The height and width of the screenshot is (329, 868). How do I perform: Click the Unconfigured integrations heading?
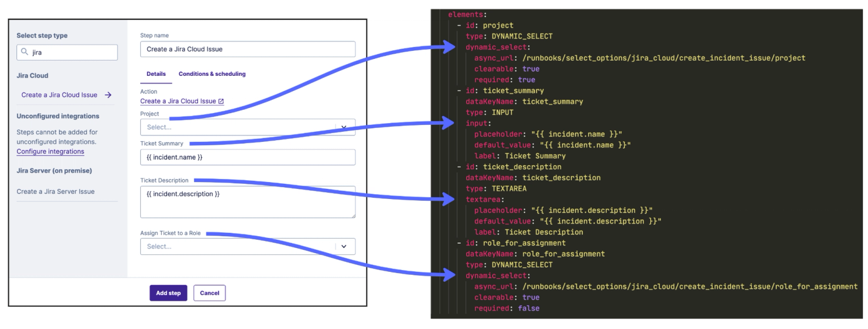58,116
